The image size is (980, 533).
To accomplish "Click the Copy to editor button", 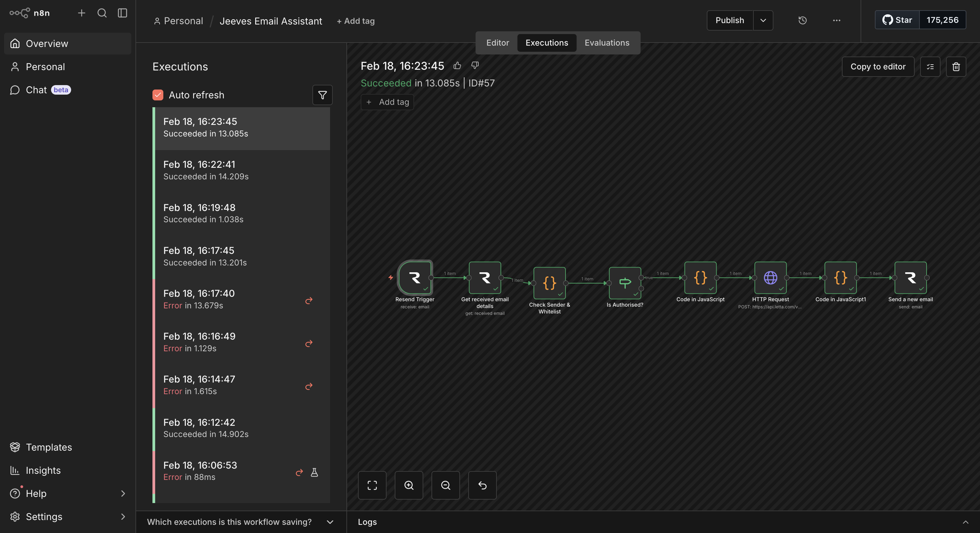I will 878,67.
